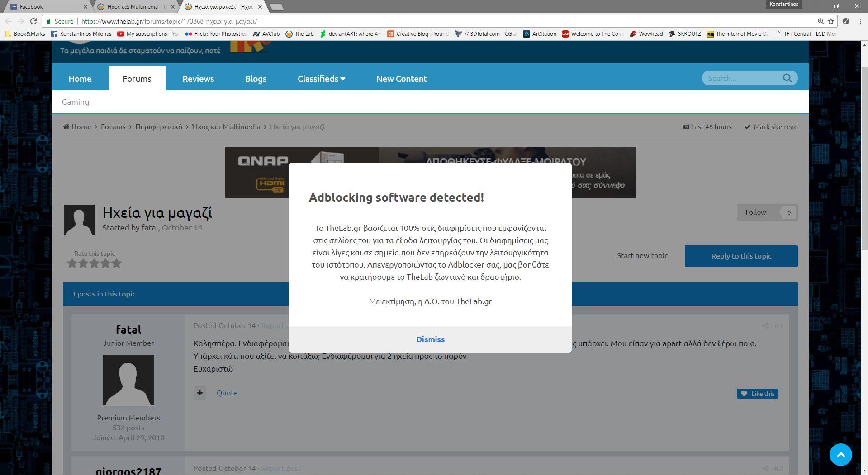Image resolution: width=868 pixels, height=475 pixels.
Task: Open the Περιφερειακά breadcrumb link
Action: click(159, 127)
